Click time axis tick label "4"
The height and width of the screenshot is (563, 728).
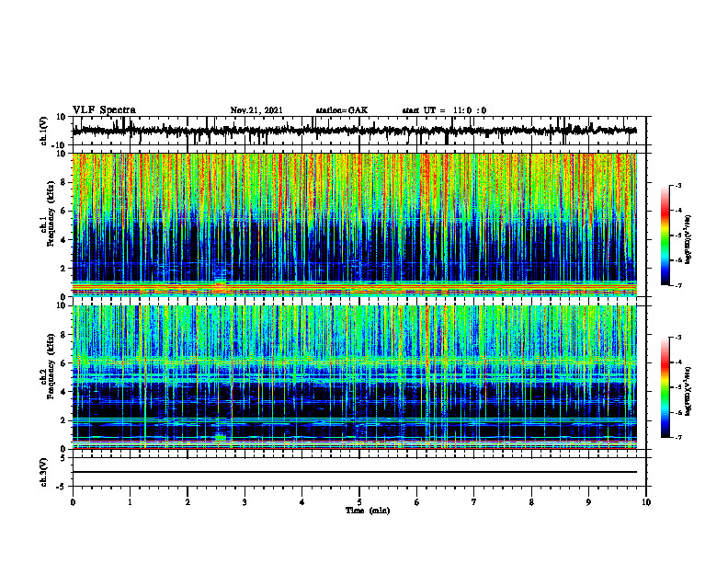(x=302, y=502)
